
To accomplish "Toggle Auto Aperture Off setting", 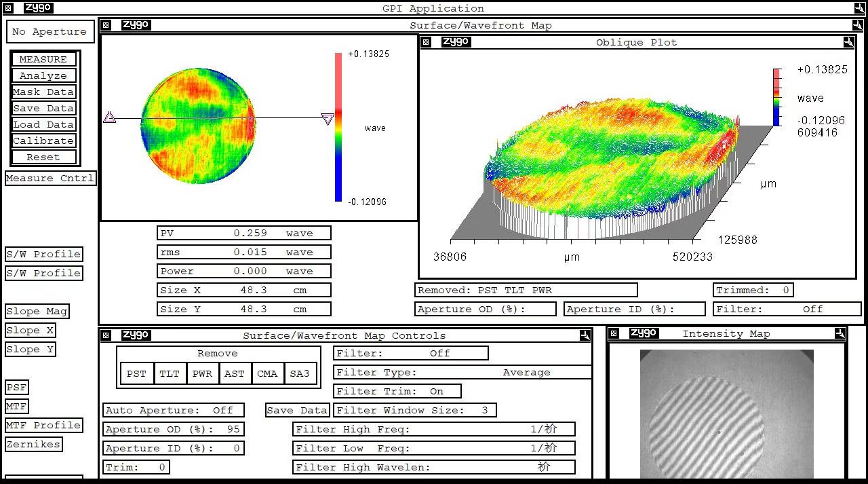I will click(170, 410).
